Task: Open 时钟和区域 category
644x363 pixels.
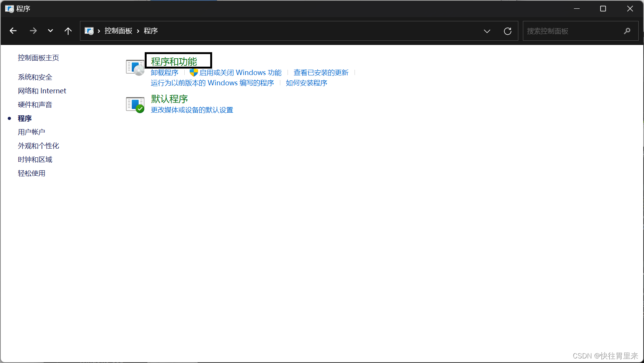Action: coord(35,160)
